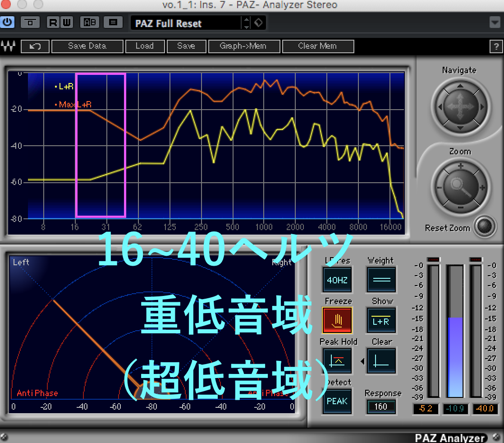Click the Left label in stereo position display
The image size is (504, 443).
click(x=21, y=262)
